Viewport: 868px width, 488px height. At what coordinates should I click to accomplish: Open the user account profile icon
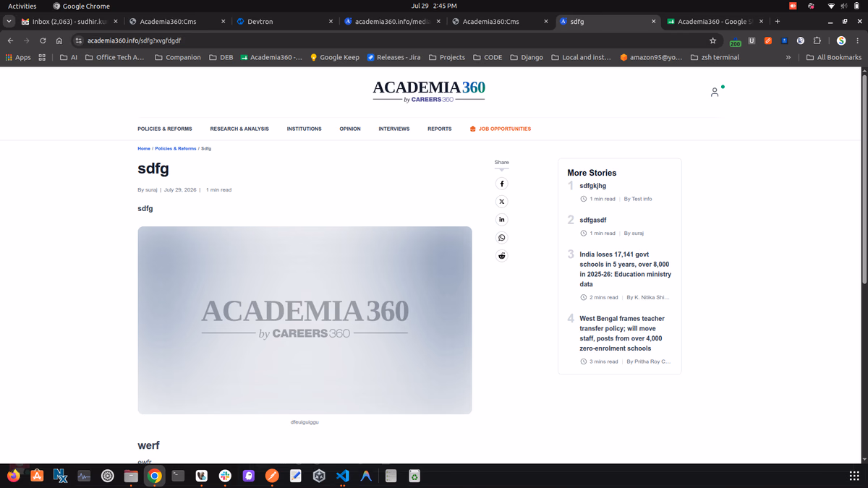[715, 92]
